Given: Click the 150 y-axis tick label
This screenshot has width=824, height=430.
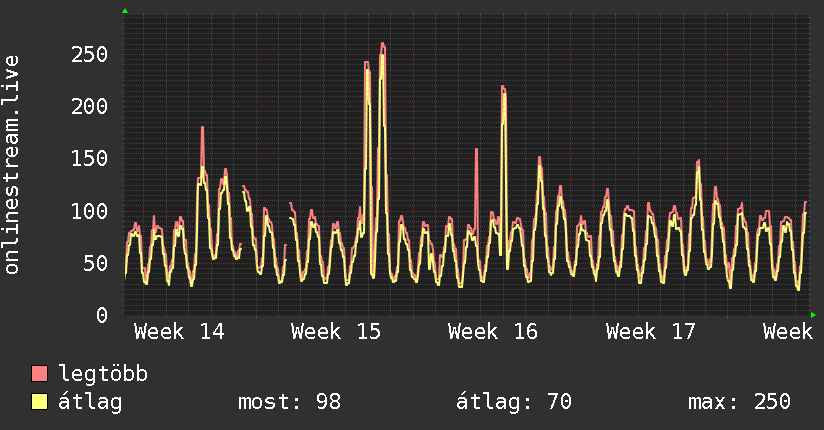Looking at the screenshot, I should tap(90, 158).
